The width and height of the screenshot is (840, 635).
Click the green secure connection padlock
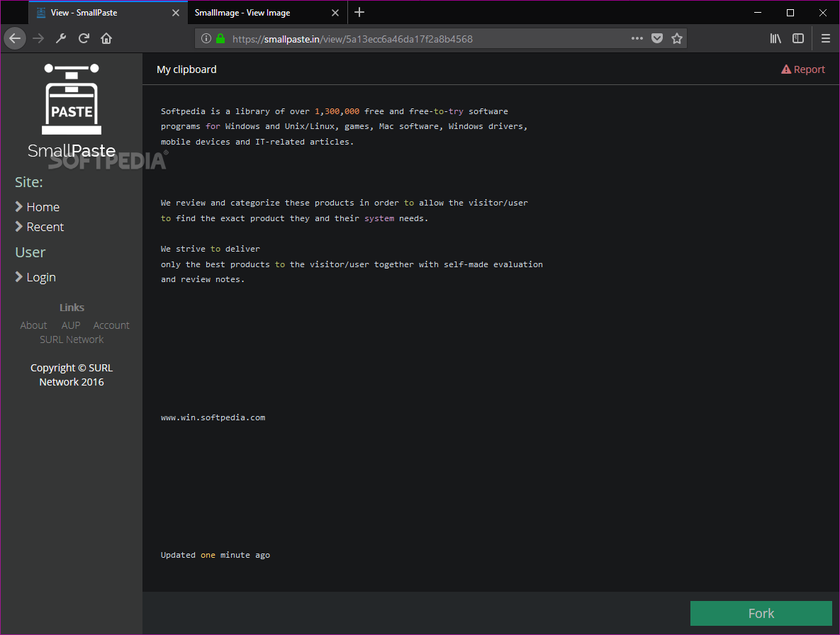pyautogui.click(x=220, y=38)
